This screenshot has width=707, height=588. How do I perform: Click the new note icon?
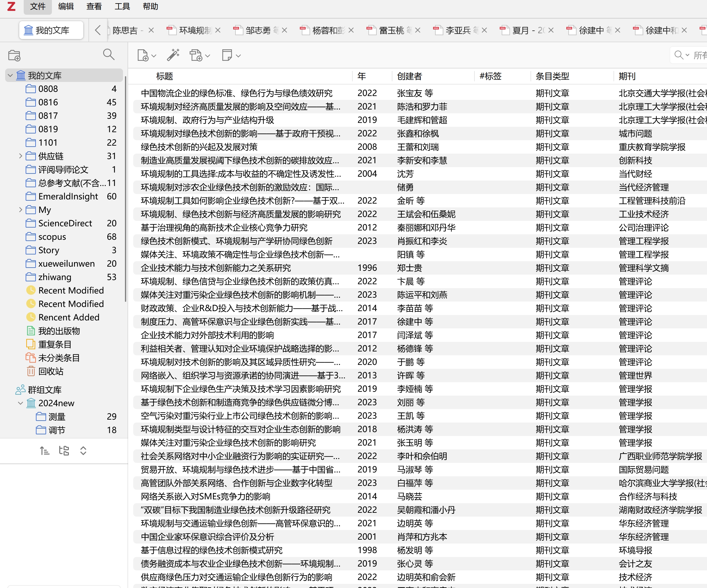227,55
